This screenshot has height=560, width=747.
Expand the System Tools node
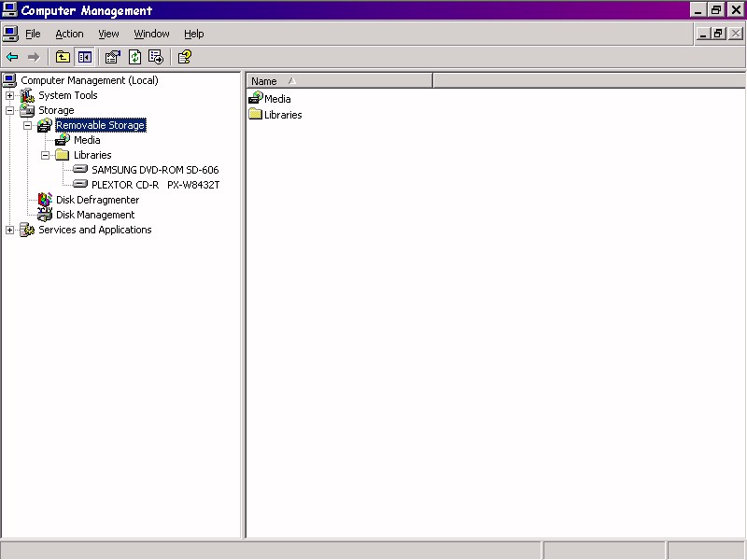pyautogui.click(x=9, y=95)
